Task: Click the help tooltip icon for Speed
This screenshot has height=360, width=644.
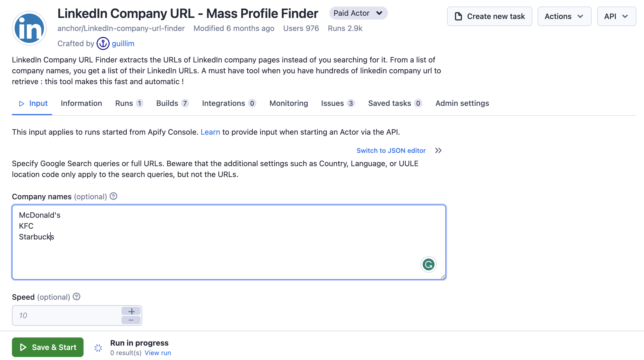Action: click(x=76, y=297)
